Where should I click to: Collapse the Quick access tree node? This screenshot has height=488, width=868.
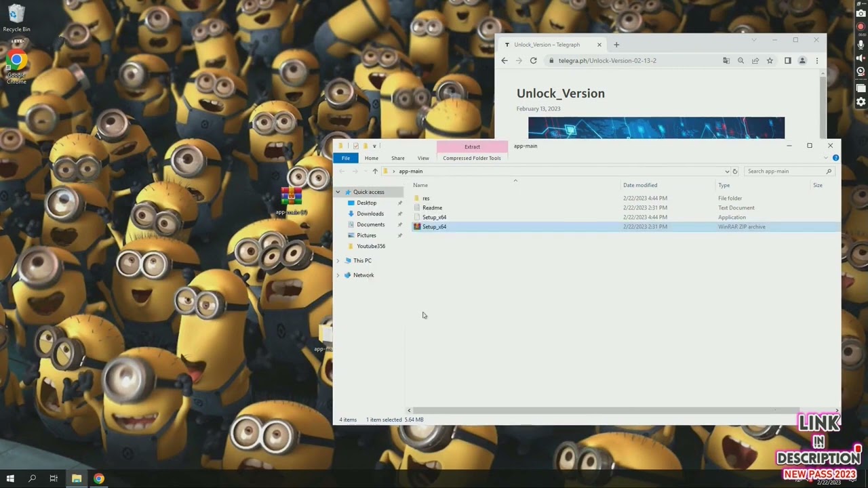(x=338, y=192)
